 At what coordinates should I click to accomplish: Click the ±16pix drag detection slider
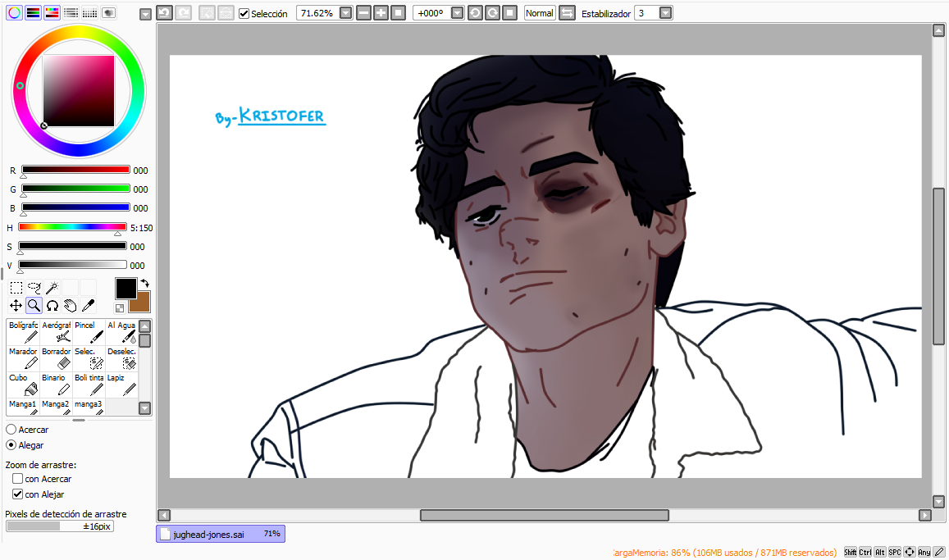pos(60,526)
